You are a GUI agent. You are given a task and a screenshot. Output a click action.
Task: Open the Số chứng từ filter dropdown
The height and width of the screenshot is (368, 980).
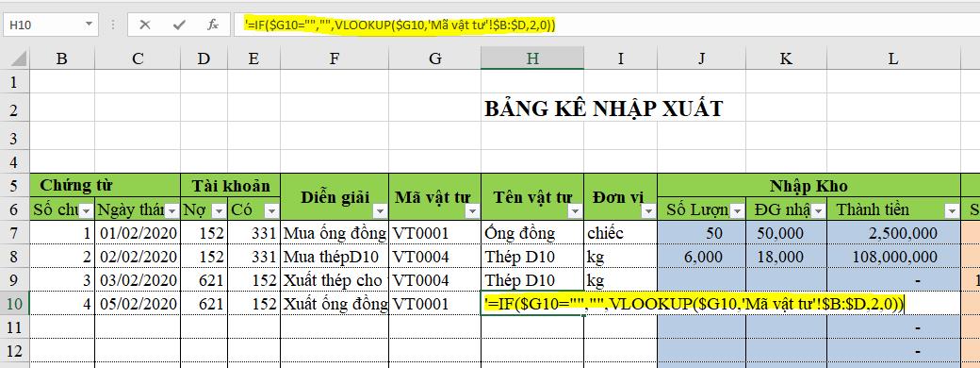tap(87, 211)
